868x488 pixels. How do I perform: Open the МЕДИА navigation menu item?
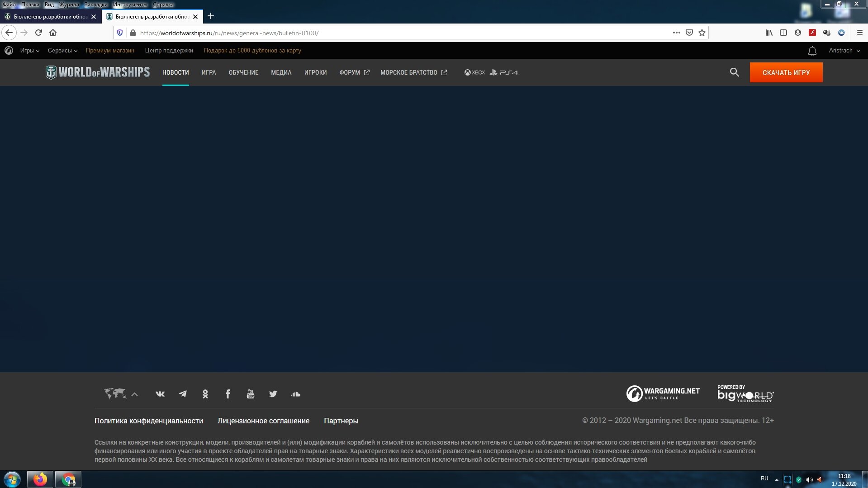click(281, 72)
